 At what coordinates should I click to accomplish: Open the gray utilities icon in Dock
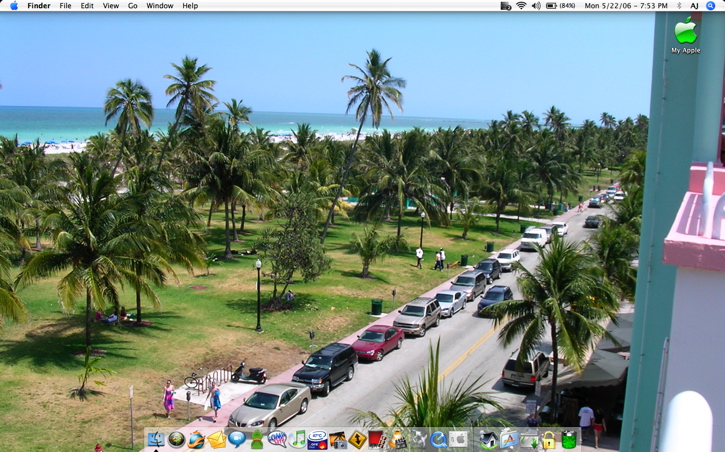418,439
